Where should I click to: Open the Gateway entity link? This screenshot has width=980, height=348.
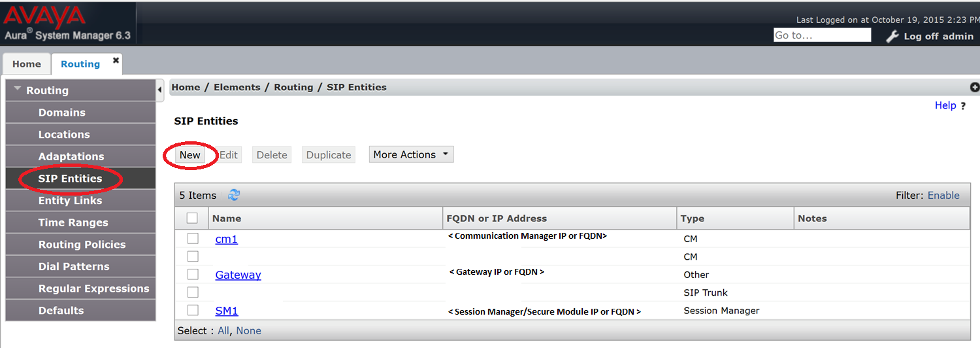tap(238, 275)
